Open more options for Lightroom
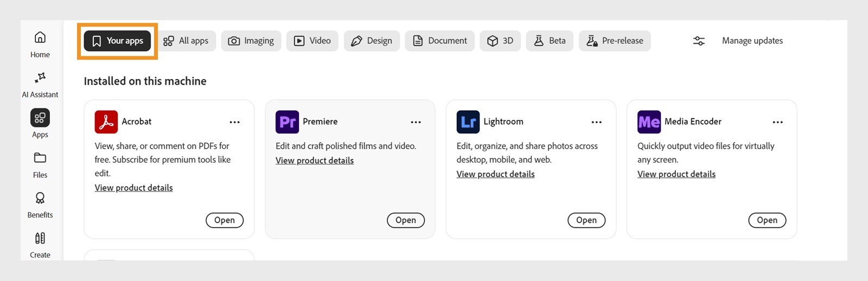The width and height of the screenshot is (868, 281). coord(596,122)
